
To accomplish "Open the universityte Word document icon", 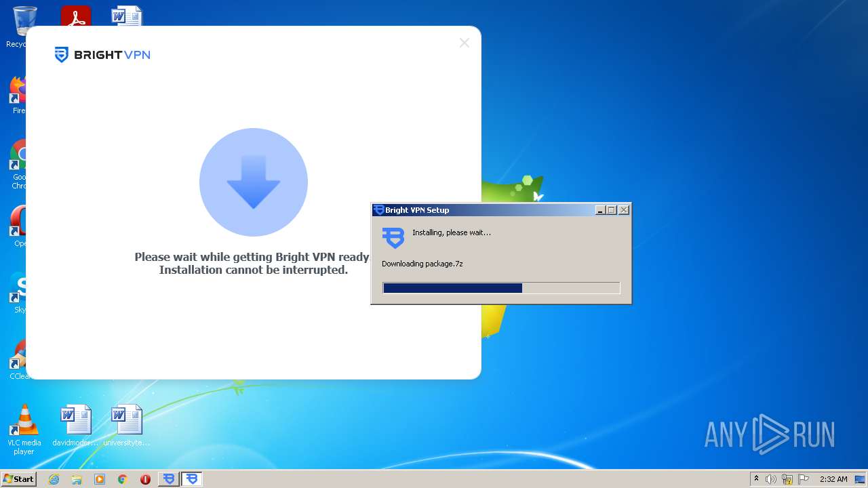I will (127, 426).
